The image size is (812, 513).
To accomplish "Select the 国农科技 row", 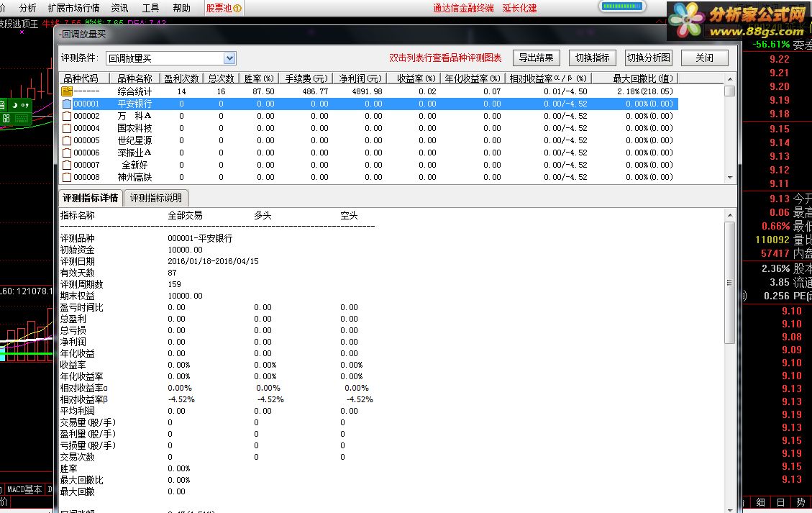I will point(369,128).
